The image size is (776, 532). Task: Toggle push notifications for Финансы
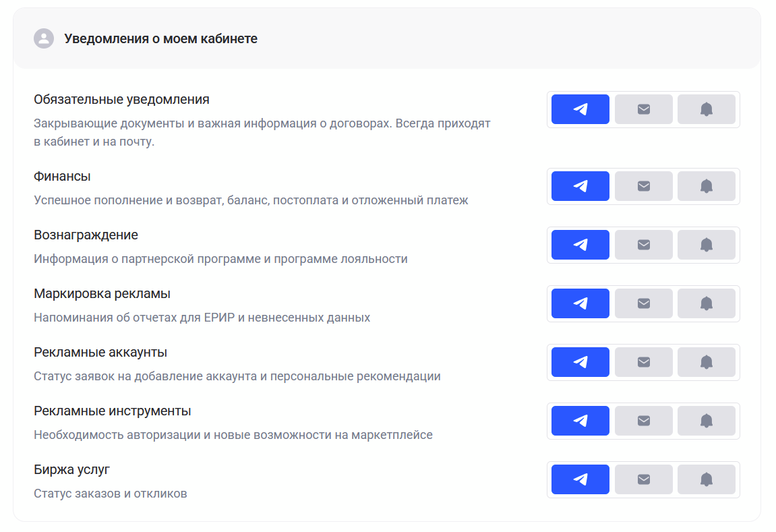coord(706,185)
